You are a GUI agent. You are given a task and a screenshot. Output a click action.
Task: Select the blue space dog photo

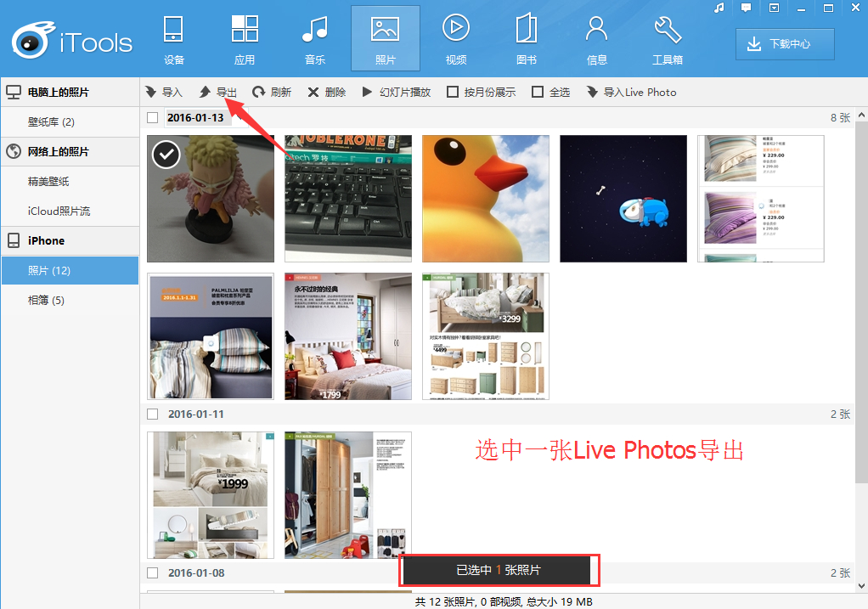pyautogui.click(x=623, y=198)
